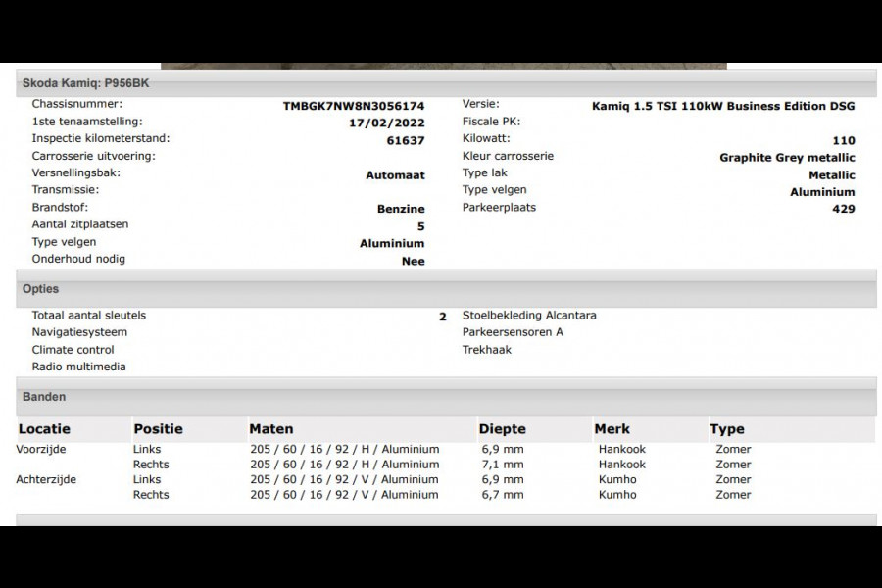Screen dimensions: 882x588
Task: Click the Fiscale PK label
Action: pos(491,121)
